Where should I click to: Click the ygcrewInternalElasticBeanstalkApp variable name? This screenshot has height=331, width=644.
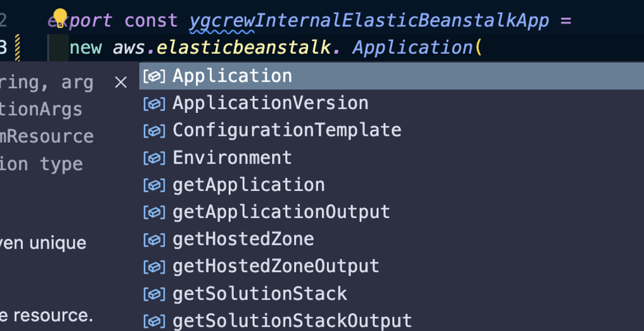[369, 20]
